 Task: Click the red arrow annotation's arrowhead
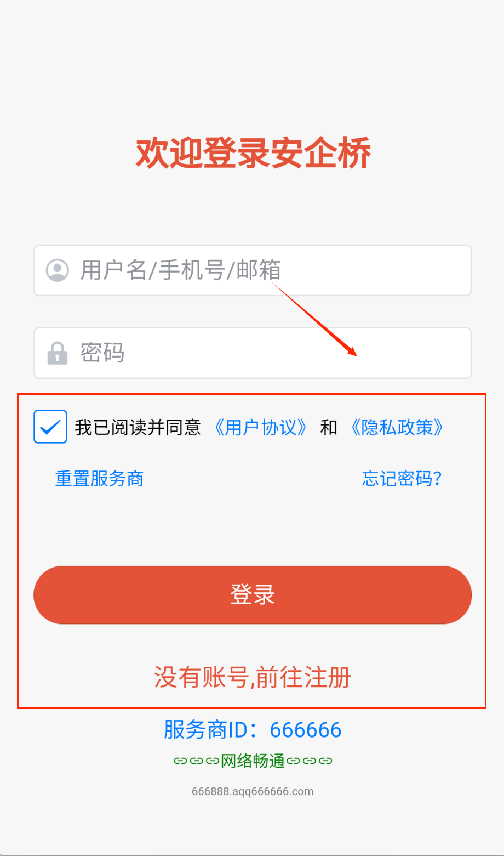(x=351, y=349)
